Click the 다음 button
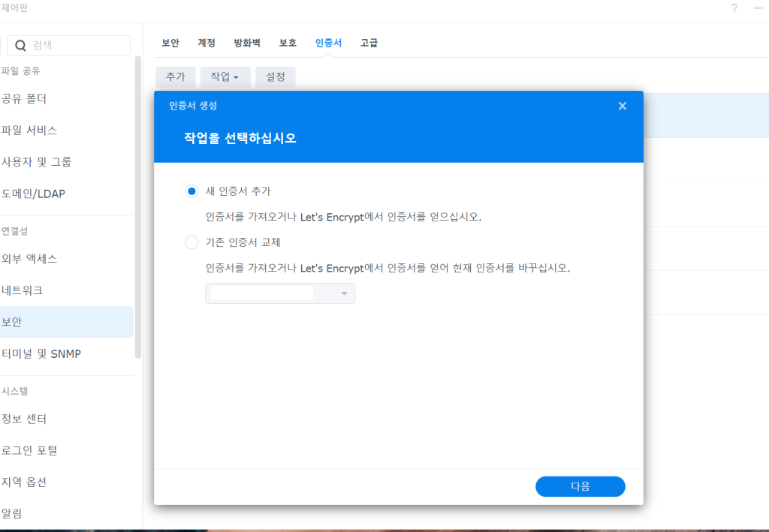 click(x=580, y=486)
